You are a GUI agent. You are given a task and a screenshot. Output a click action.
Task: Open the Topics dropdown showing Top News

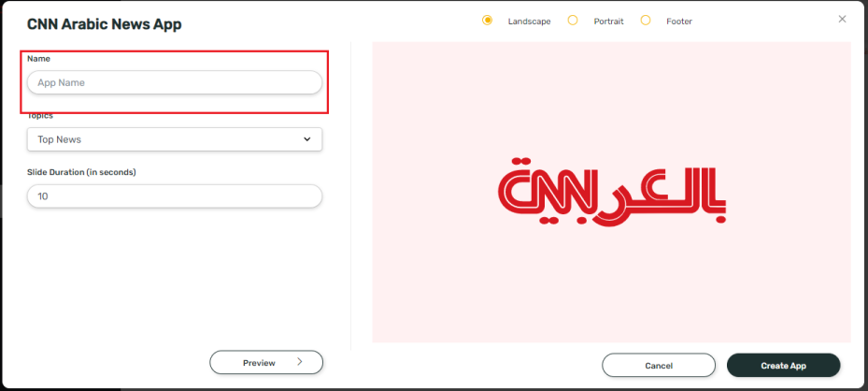[175, 139]
